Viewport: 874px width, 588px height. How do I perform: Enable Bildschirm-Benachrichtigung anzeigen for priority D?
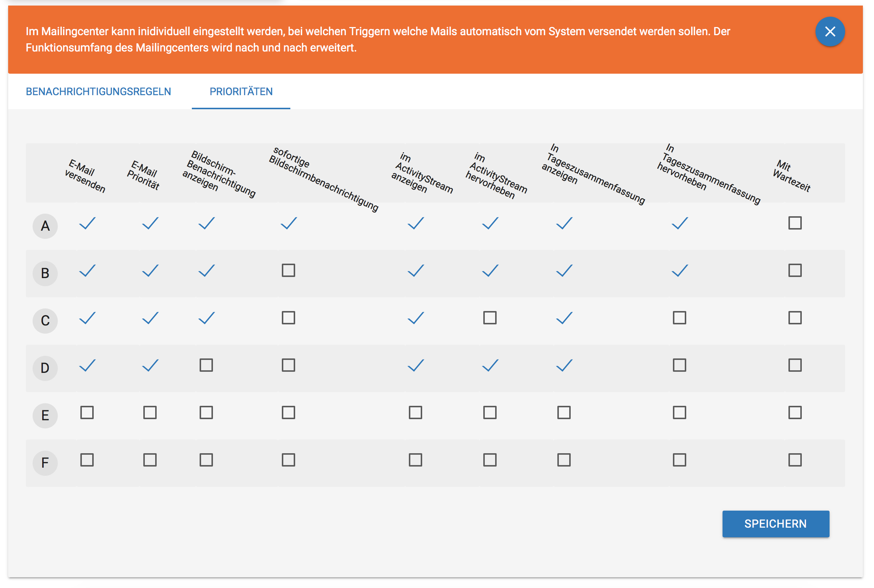coord(206,365)
